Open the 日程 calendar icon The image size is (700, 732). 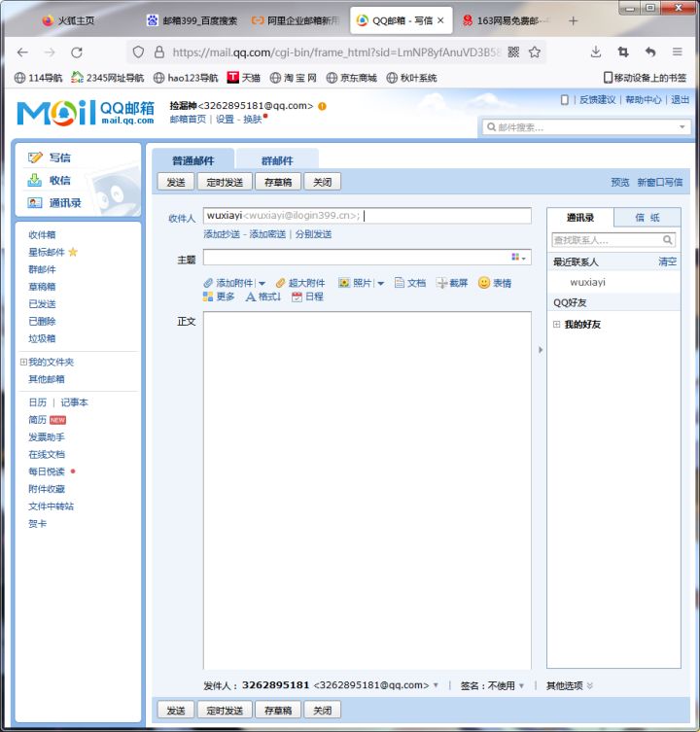(x=297, y=296)
